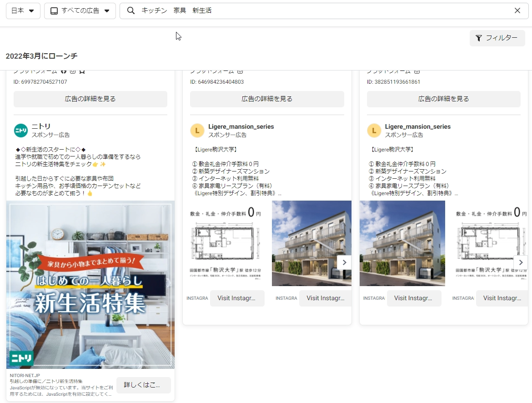This screenshot has height=403, width=532.
Task: Open the Nitori 新生活特集 ad image
Action: 90,284
